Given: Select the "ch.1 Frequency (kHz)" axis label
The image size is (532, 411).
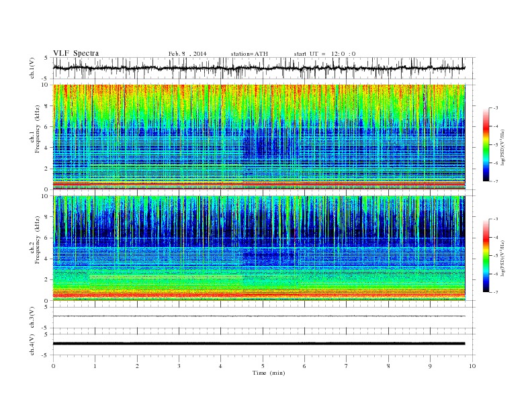Looking at the screenshot, I should [35, 129].
